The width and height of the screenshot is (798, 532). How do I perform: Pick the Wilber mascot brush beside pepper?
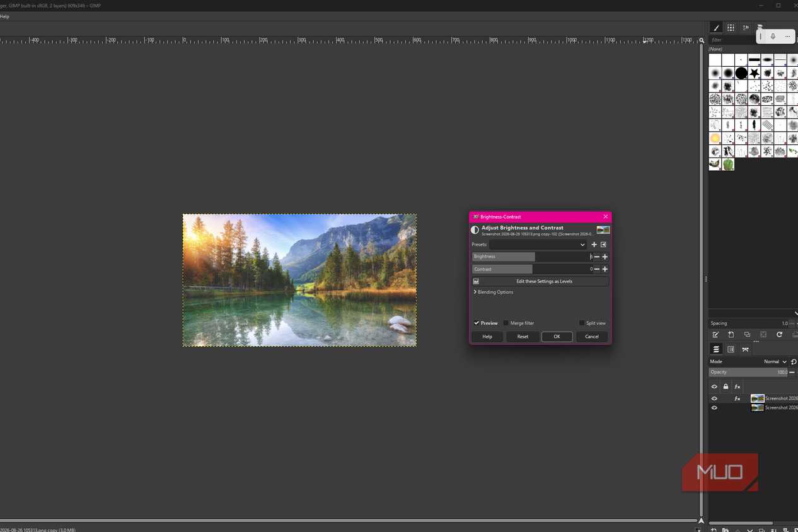(715, 165)
